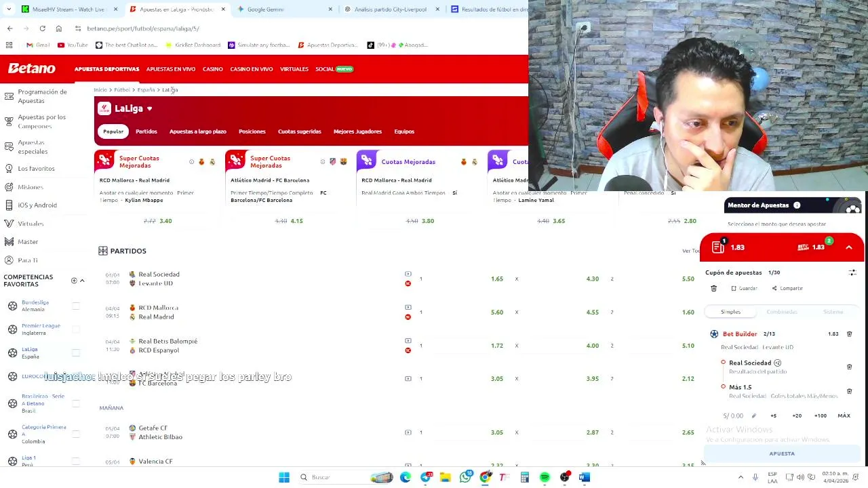Remove Real Sociedad selection trash icon
Viewport: 868px width, 488px height.
coord(849,367)
